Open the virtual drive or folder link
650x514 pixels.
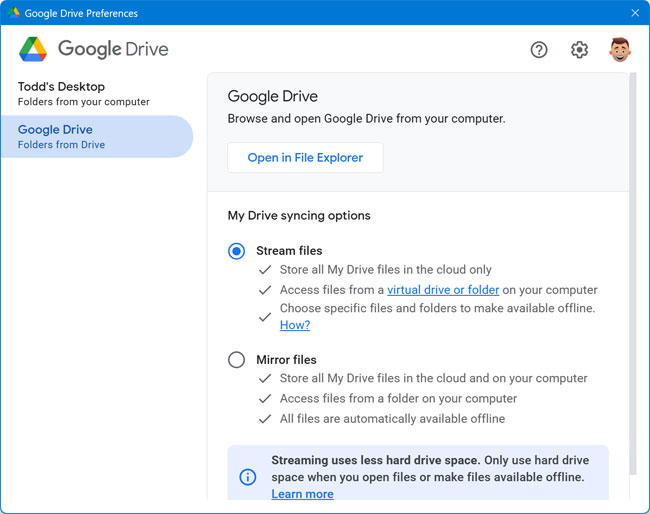coord(443,290)
